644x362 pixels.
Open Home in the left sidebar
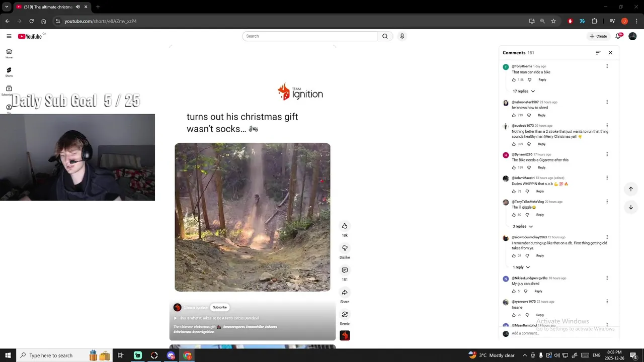point(9,53)
